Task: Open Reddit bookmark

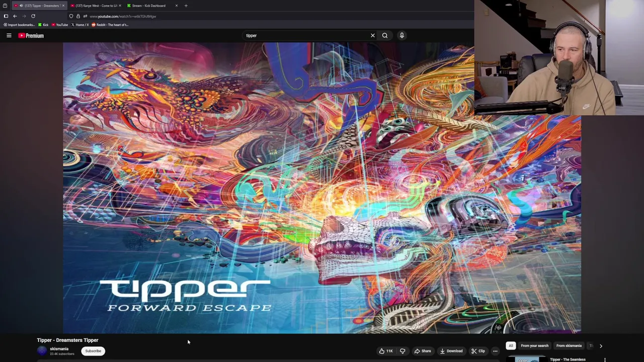Action: (x=110, y=25)
